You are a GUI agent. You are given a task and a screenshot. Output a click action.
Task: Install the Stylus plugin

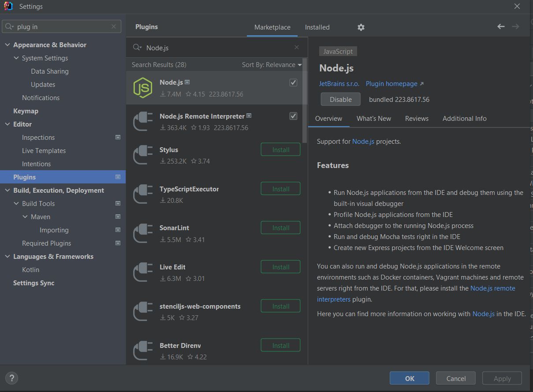coord(281,149)
